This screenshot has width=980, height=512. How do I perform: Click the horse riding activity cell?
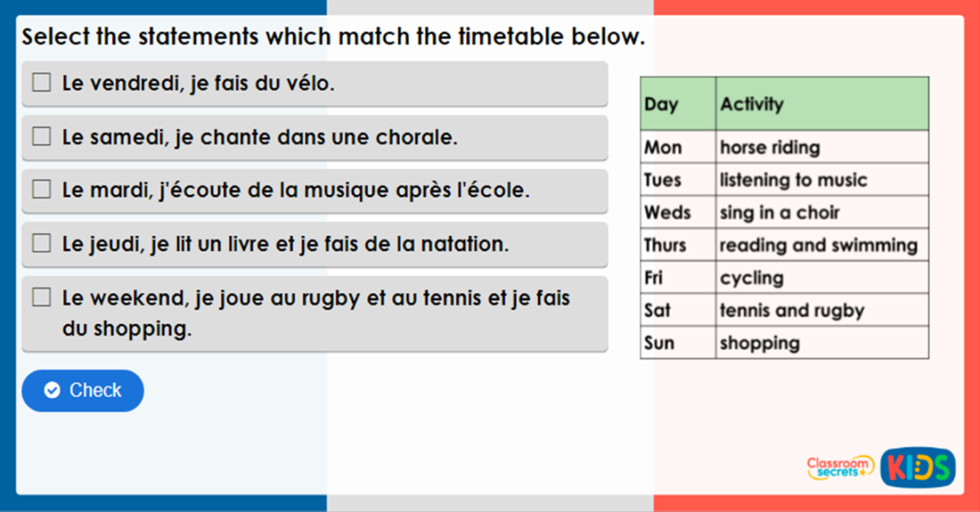[822, 147]
